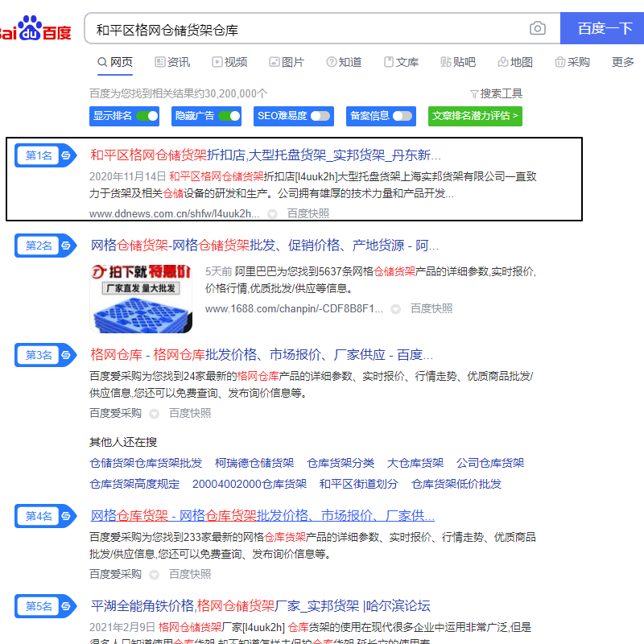Viewport: 644px width, 644px height.
Task: Open 百度快照 for ddnews result
Action: pos(308,213)
